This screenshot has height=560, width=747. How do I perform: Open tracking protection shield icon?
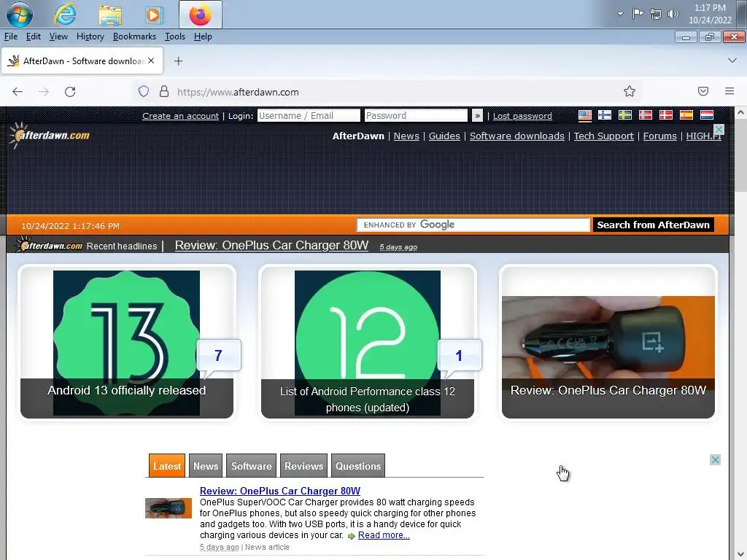click(x=144, y=91)
